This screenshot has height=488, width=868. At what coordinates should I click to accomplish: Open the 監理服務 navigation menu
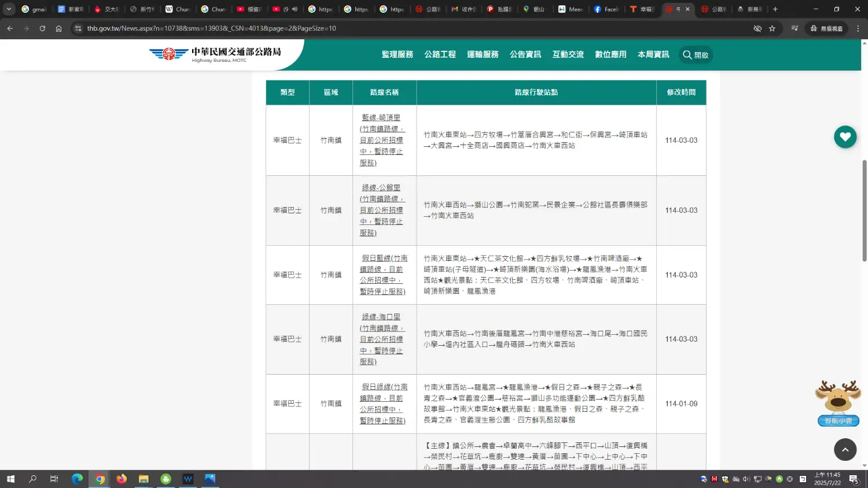click(397, 54)
